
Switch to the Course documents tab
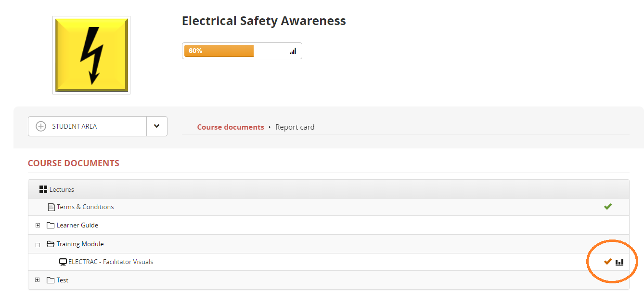tap(231, 127)
